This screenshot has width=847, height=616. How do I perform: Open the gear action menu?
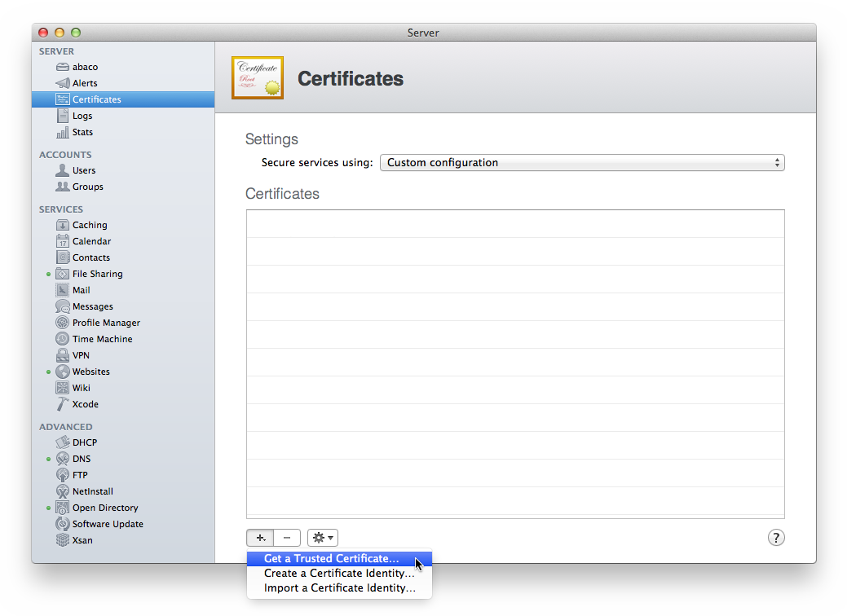[323, 538]
